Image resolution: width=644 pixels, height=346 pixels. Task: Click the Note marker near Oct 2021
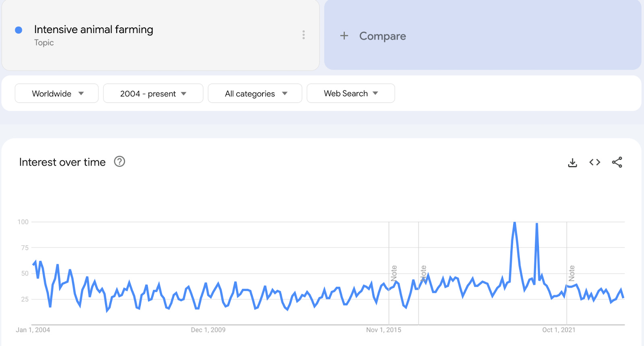[x=572, y=273]
